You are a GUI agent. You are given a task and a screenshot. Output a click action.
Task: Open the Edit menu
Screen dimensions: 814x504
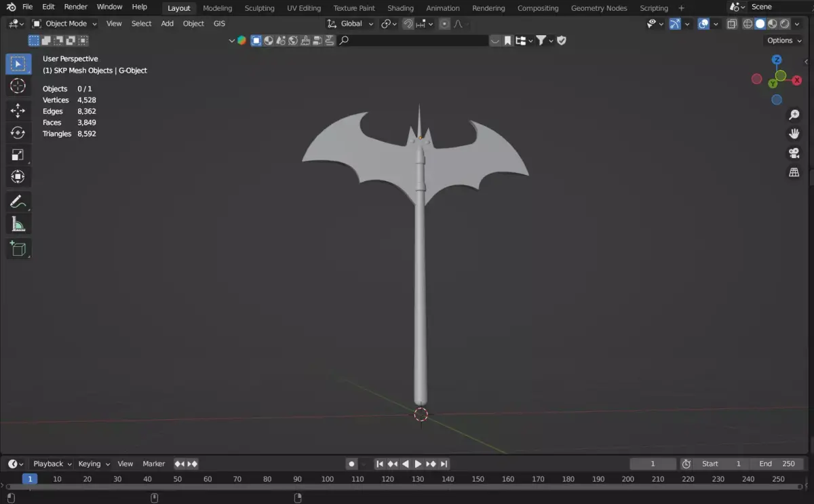pos(48,7)
